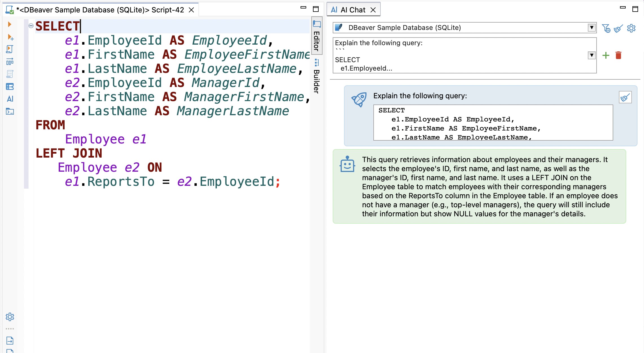Click the brush button in the prompt bubble
The height and width of the screenshot is (353, 644).
point(625,97)
